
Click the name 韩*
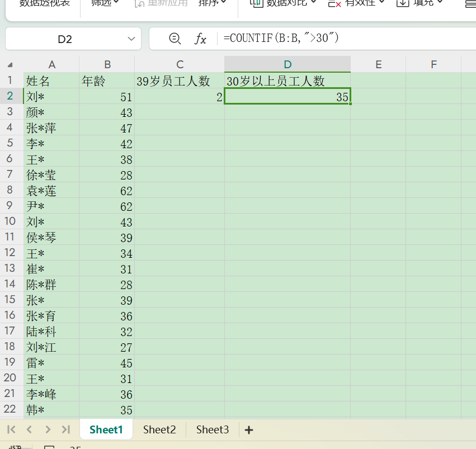(35, 410)
